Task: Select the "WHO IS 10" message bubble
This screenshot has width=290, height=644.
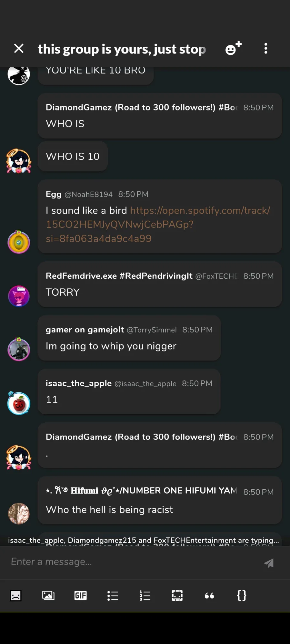Action: tap(73, 157)
